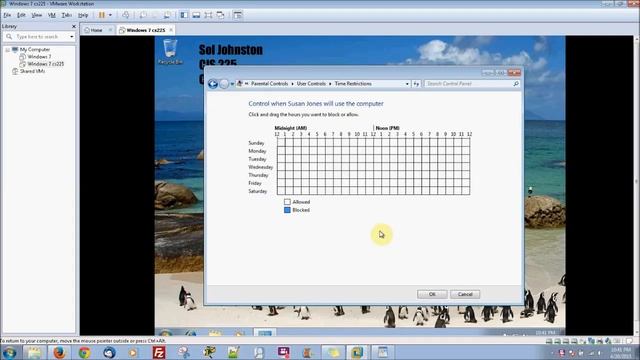Screen dimensions: 640x360
Task: Close the Library panel
Action: 73,26
